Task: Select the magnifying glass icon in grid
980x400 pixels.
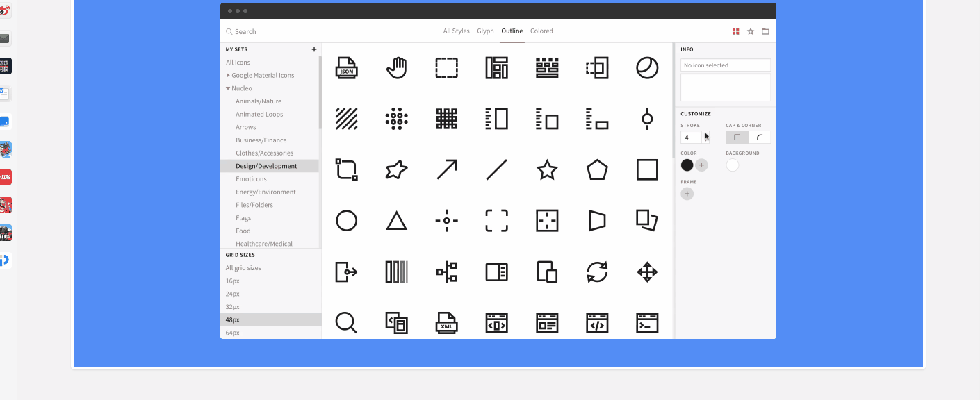Action: point(346,322)
